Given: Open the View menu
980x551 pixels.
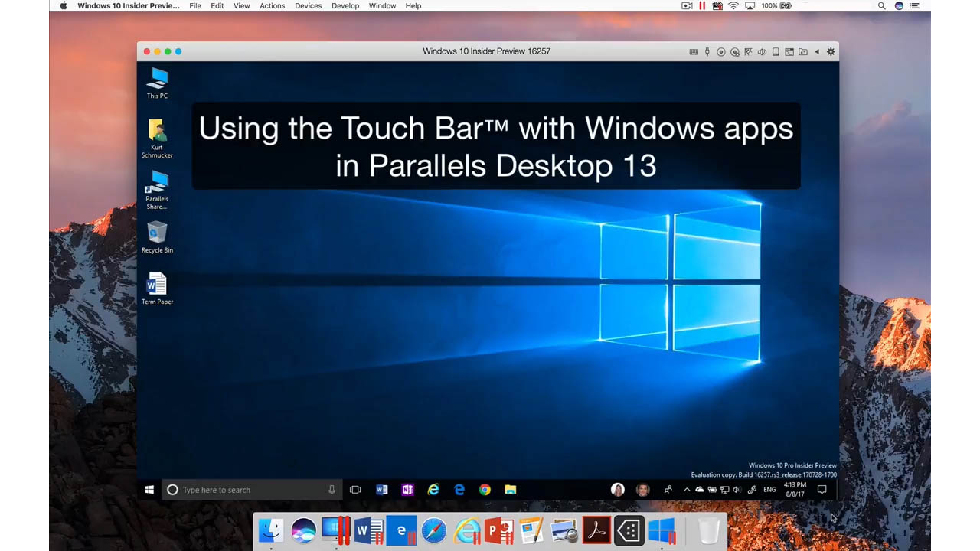Looking at the screenshot, I should pos(242,6).
